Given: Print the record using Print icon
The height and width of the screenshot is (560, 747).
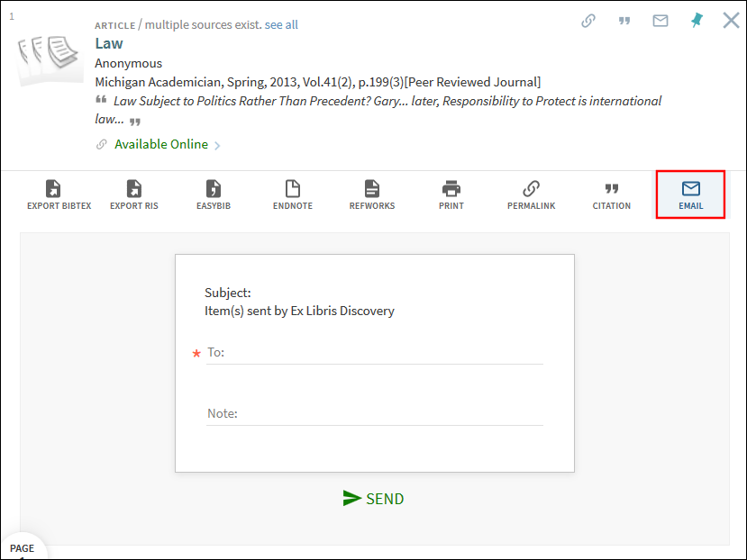Looking at the screenshot, I should coord(451,194).
